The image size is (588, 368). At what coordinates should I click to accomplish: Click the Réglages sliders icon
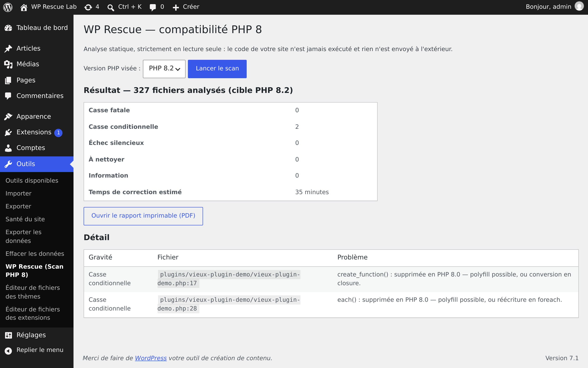click(8, 335)
